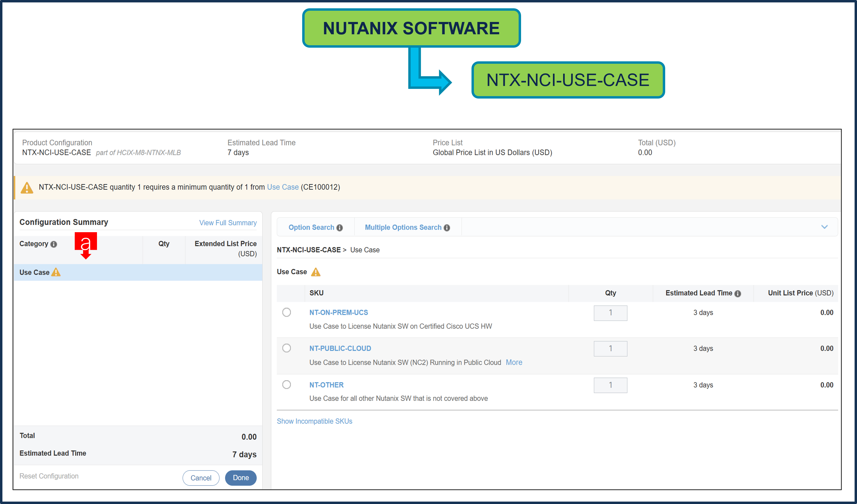Click Show Incompatible SKUs
Viewport: 857px width, 504px height.
[x=314, y=421]
